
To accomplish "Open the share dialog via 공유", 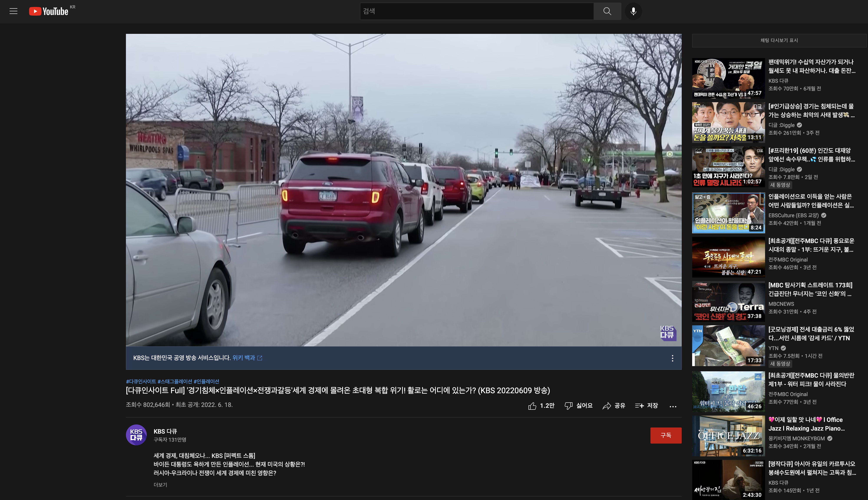I will [x=614, y=406].
